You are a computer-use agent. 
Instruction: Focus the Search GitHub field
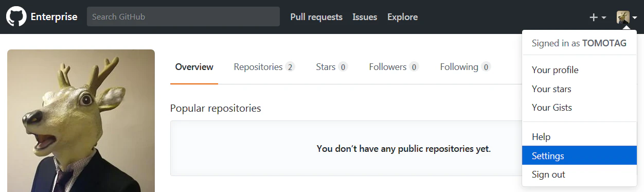point(183,16)
